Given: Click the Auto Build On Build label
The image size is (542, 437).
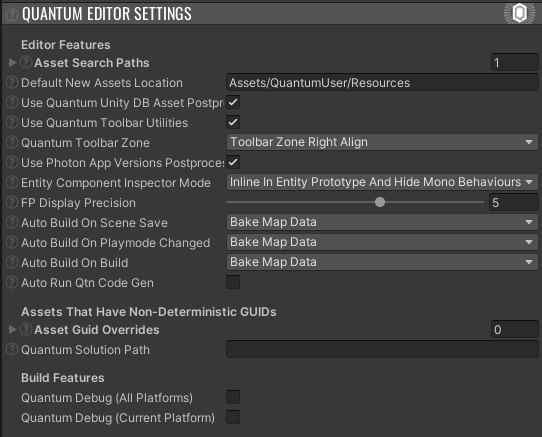Looking at the screenshot, I should click(x=75, y=263).
